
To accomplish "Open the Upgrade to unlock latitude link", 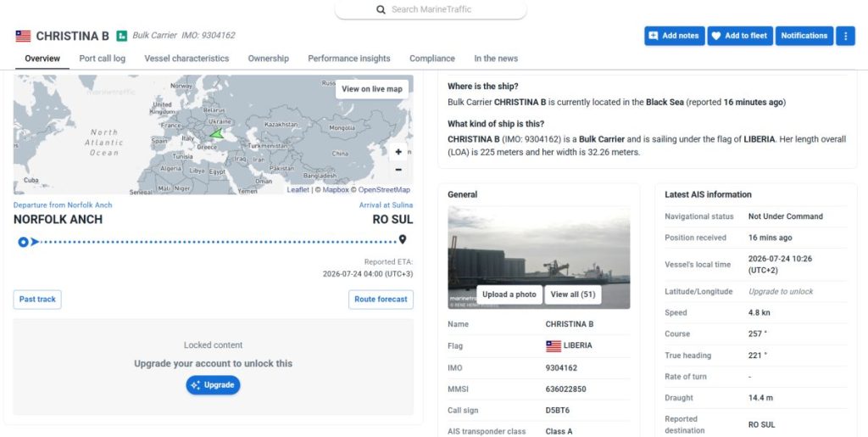I will 781,291.
